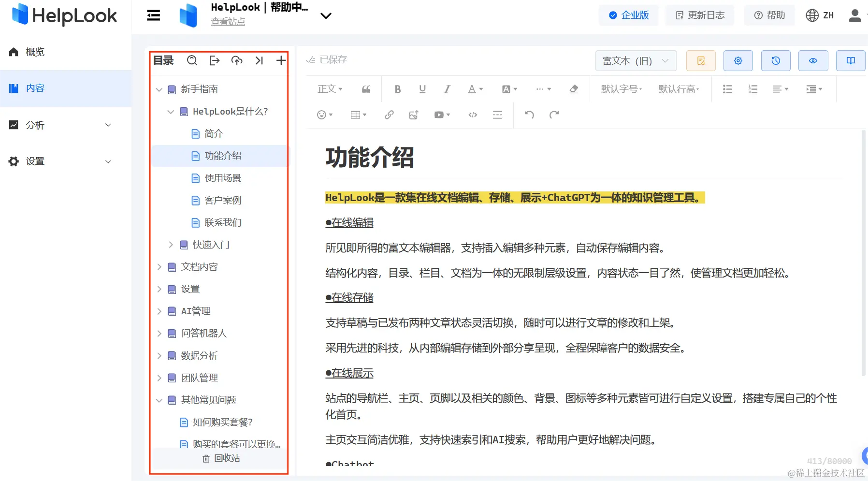Click the cloud upload icon in the directory header
Image resolution: width=868 pixels, height=481 pixels.
237,60
